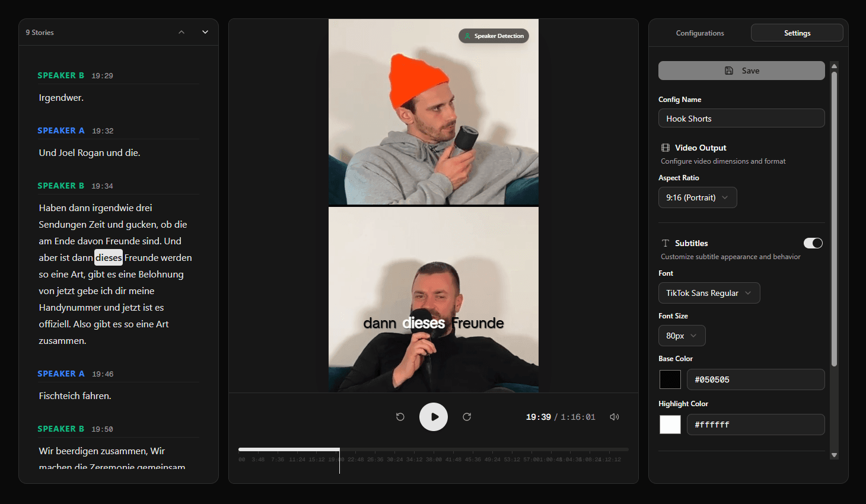This screenshot has height=504, width=866.
Task: Click the save disk icon on the Save button
Action: click(x=729, y=70)
